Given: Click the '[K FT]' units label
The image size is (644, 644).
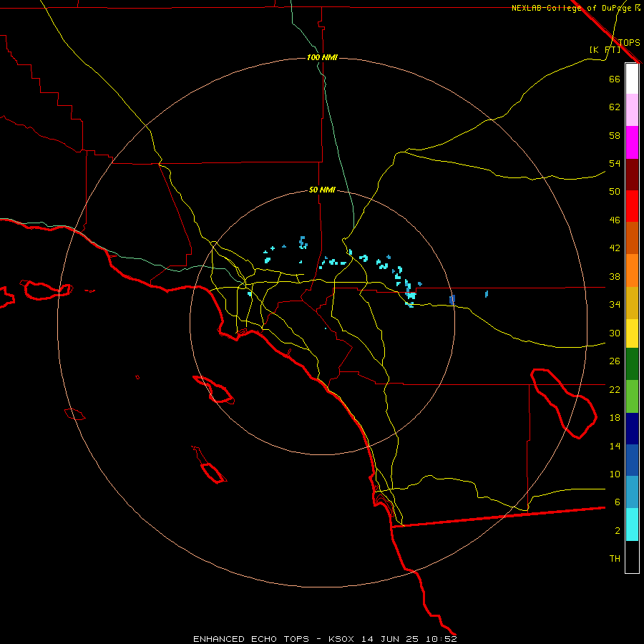Looking at the screenshot, I should (605, 49).
